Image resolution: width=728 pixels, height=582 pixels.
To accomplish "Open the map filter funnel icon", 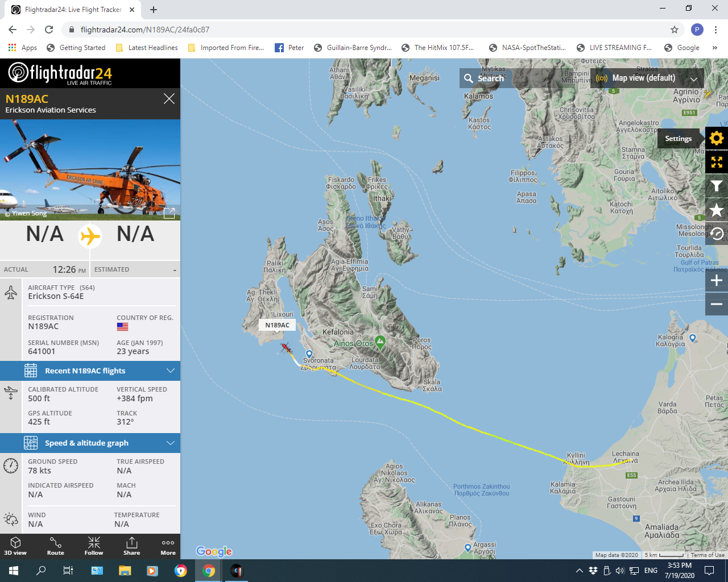I will (x=717, y=186).
